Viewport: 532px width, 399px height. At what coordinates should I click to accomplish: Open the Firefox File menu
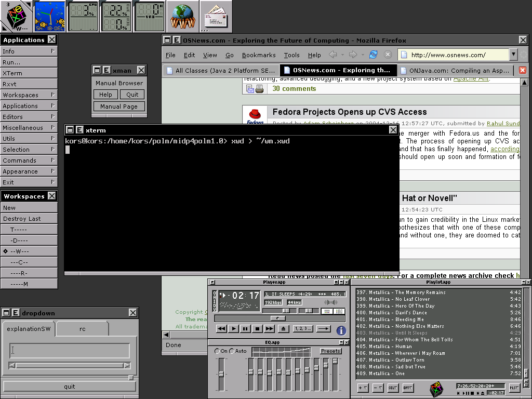point(170,55)
